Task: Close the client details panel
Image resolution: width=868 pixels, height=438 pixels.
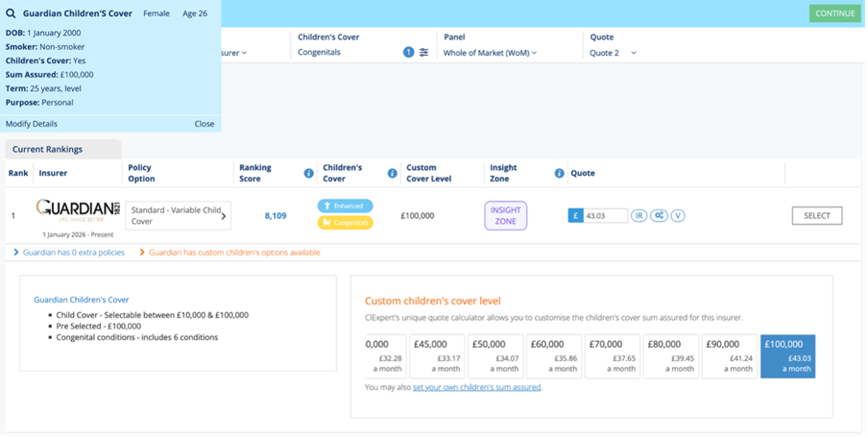Action: point(205,124)
